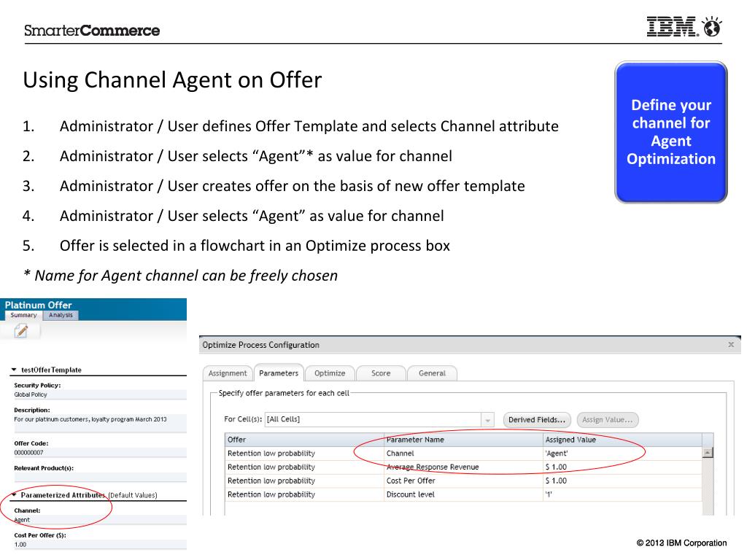The width and height of the screenshot is (747, 560).
Task: Open the For Cell(s) dropdown arrow
Action: [x=487, y=419]
